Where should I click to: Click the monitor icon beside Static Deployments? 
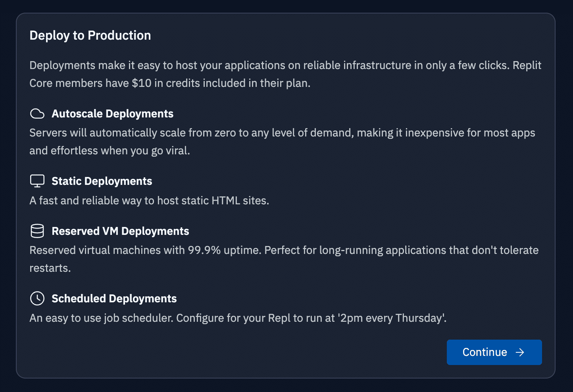[37, 181]
